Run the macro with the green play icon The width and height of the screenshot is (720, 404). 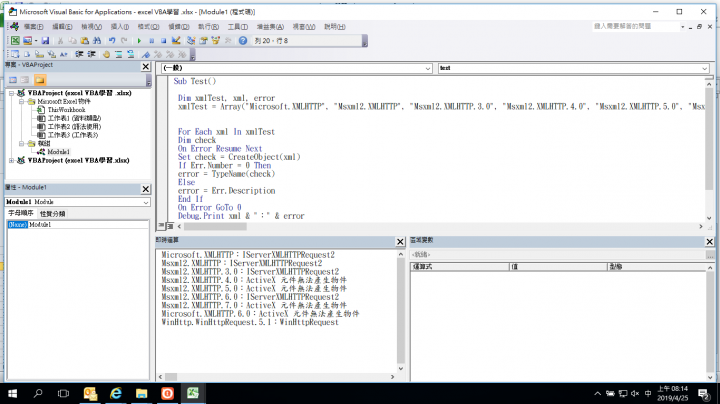[139, 41]
